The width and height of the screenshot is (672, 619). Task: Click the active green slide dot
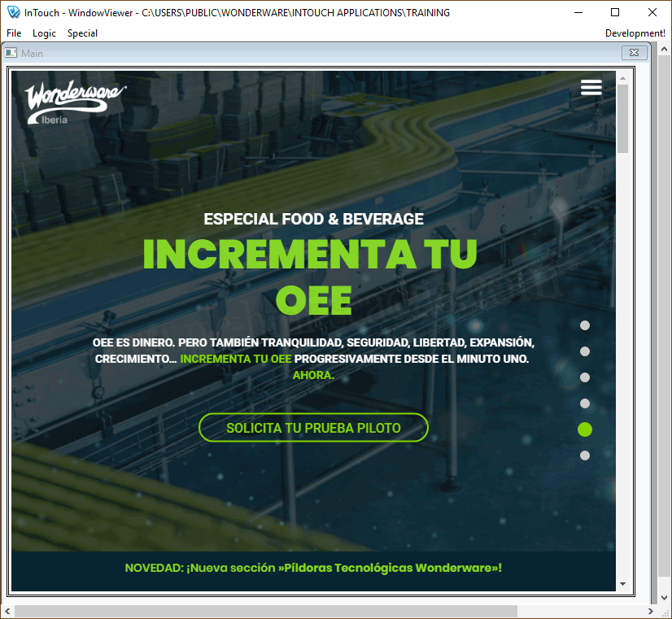coord(584,429)
